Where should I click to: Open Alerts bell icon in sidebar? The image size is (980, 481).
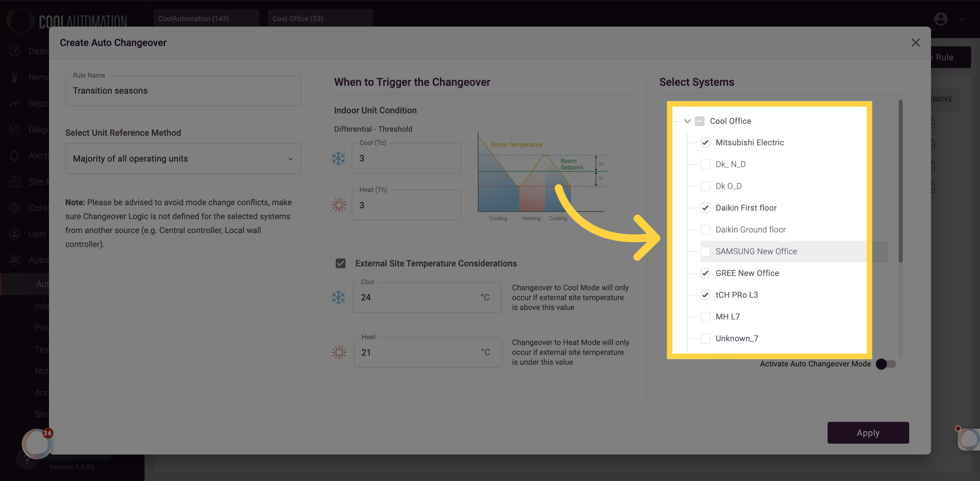click(14, 155)
